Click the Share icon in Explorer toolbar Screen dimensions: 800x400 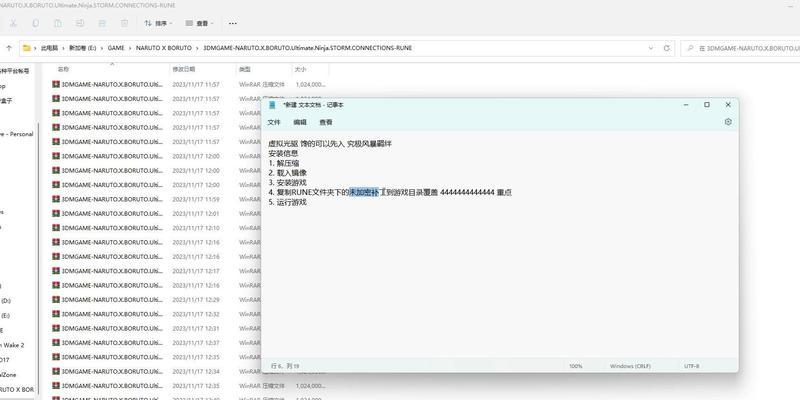(103, 23)
